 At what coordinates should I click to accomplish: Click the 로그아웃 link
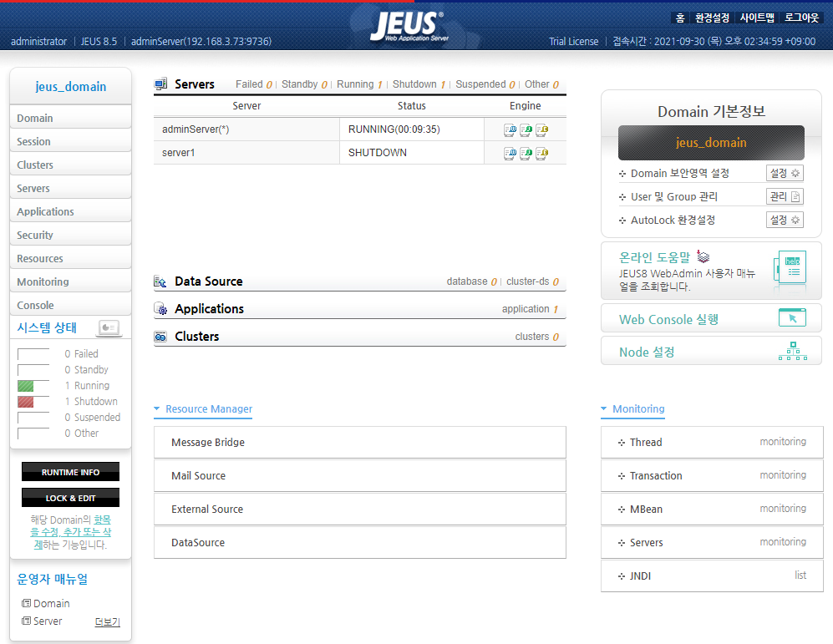pos(801,18)
